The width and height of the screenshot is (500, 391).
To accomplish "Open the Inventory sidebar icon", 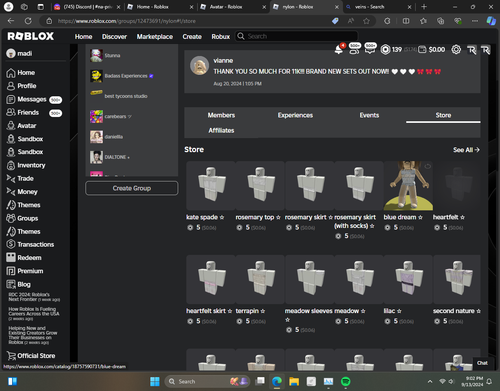I will pos(11,165).
